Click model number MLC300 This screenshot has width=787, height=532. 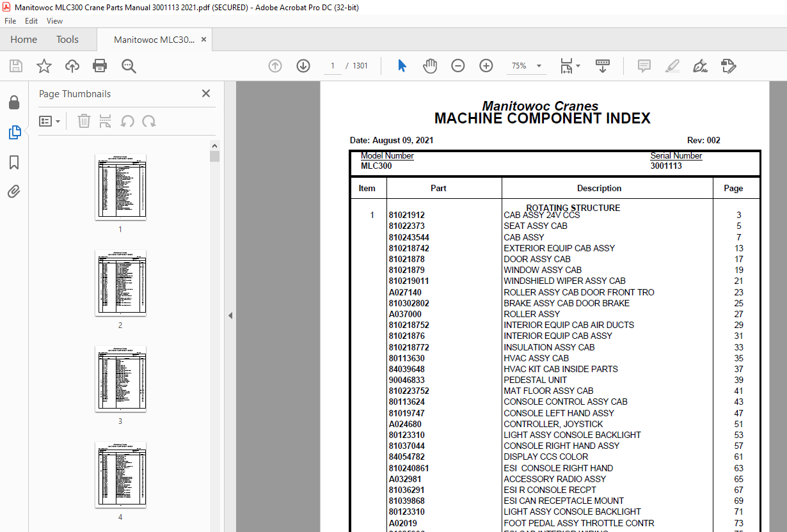pos(376,166)
